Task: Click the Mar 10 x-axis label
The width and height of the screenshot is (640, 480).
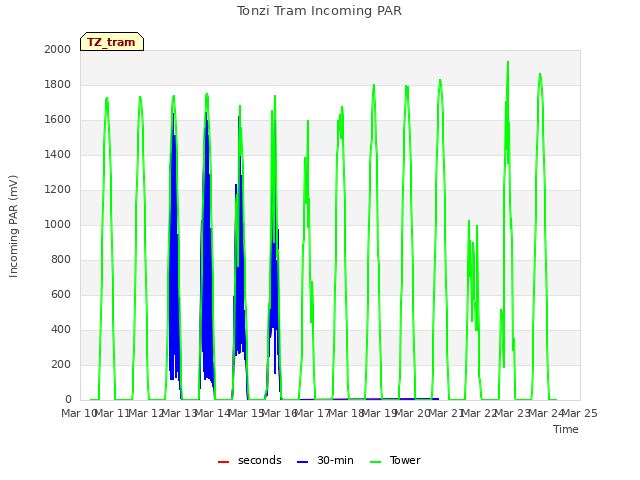Action: 78,413
